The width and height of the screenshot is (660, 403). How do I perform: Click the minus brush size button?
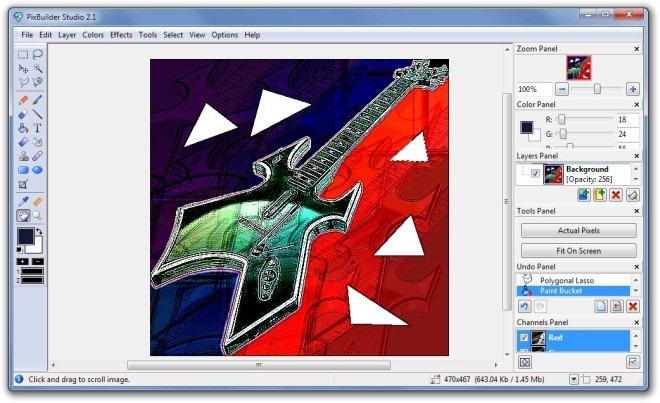pyautogui.click(x=38, y=262)
